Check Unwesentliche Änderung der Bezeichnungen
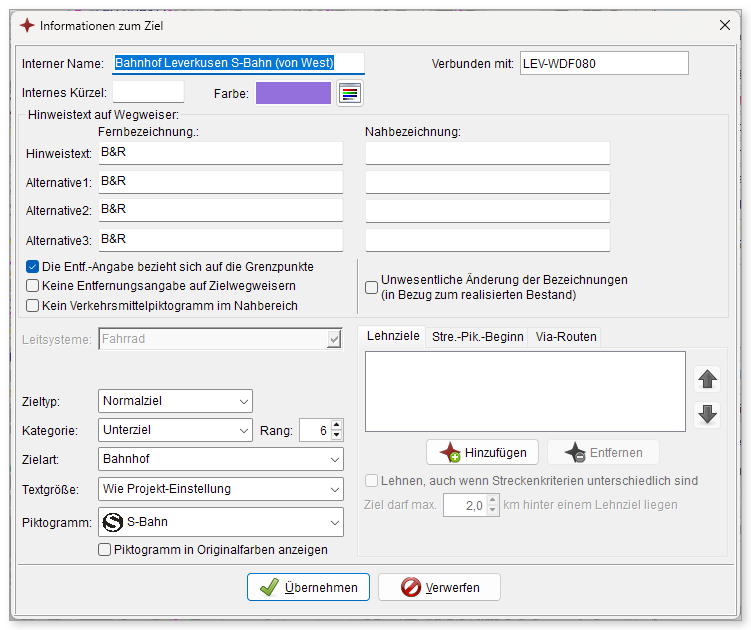Screen dimensions: 751x630 (x=371, y=287)
